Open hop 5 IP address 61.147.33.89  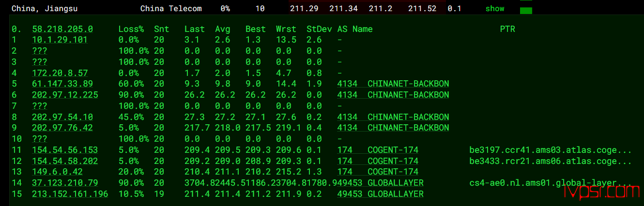[62, 84]
